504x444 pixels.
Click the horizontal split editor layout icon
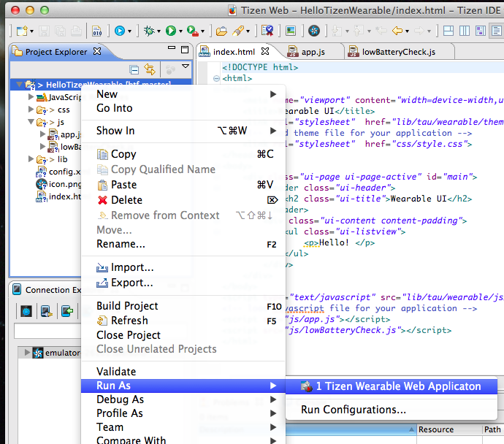[448, 31]
